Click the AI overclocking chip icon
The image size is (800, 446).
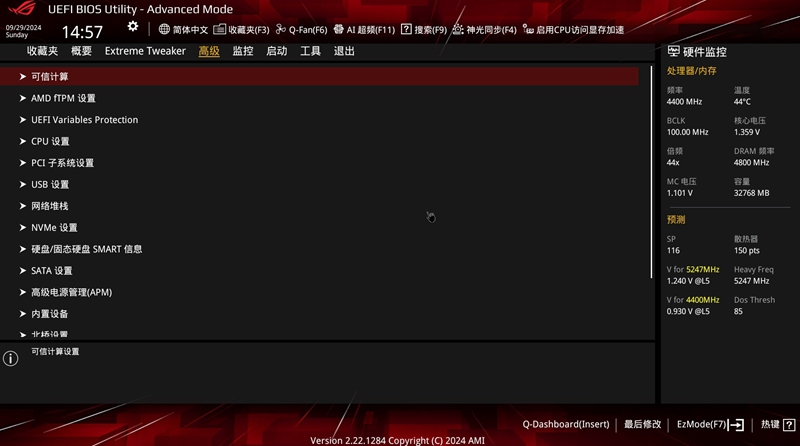coord(338,29)
